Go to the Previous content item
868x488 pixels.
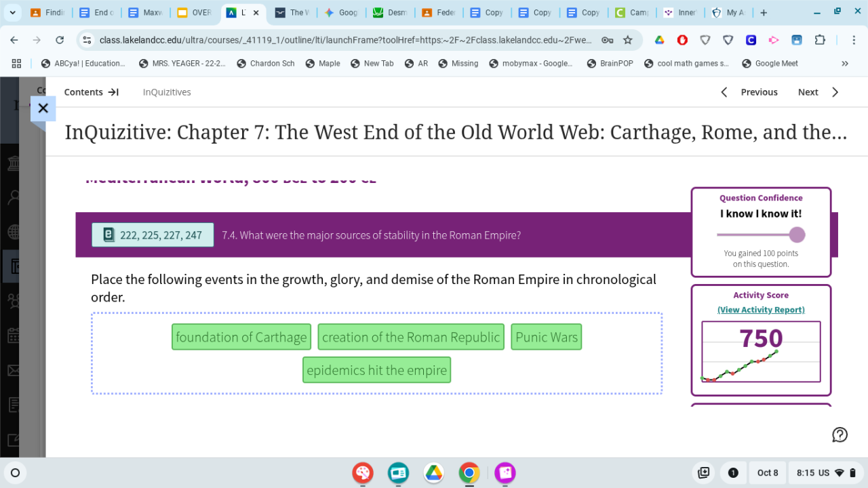tap(749, 92)
